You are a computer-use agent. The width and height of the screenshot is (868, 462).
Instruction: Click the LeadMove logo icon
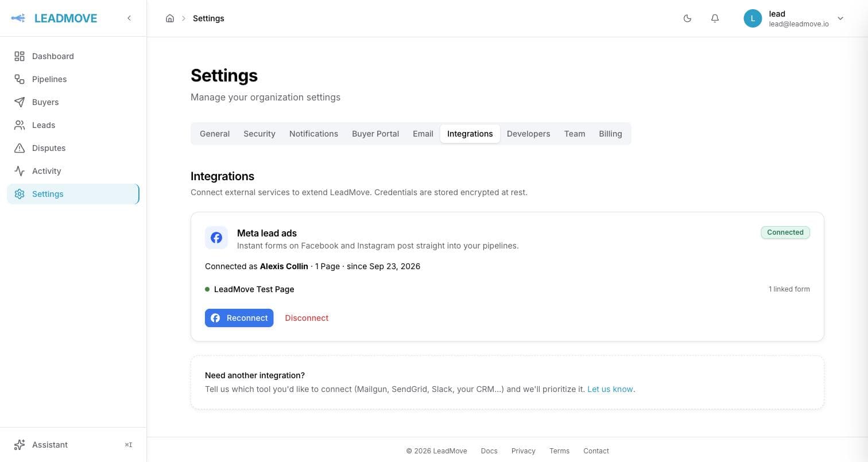pyautogui.click(x=18, y=18)
